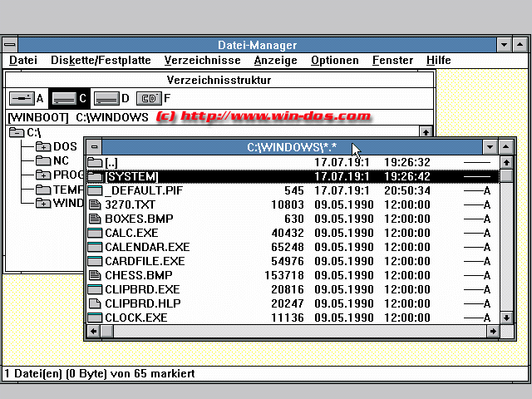Open C:\WINDOWS window control menu box
532x399 pixels.
click(x=94, y=147)
